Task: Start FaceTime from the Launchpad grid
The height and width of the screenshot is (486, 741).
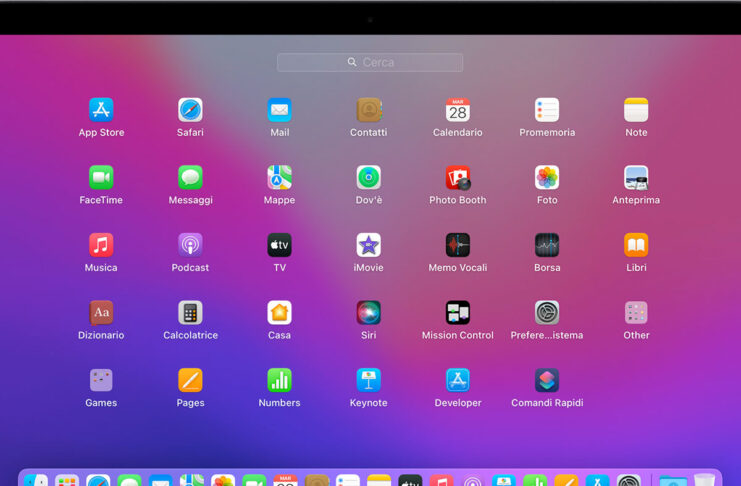Action: click(101, 177)
